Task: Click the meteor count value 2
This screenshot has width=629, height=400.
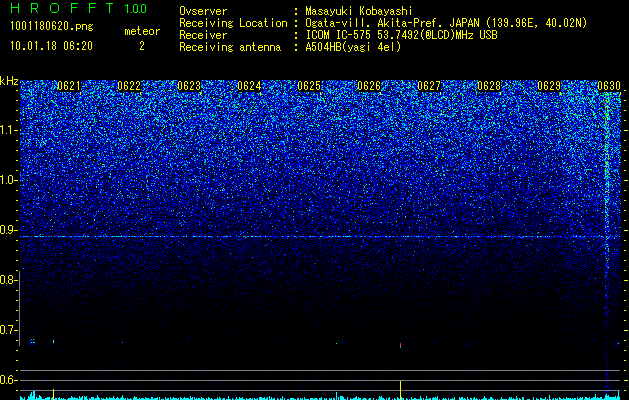Action: (x=142, y=46)
